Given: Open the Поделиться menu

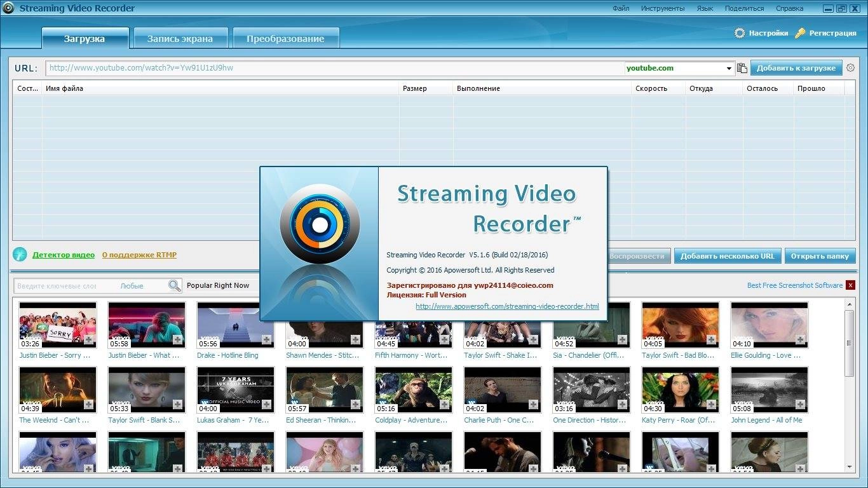Looking at the screenshot, I should click(x=744, y=8).
